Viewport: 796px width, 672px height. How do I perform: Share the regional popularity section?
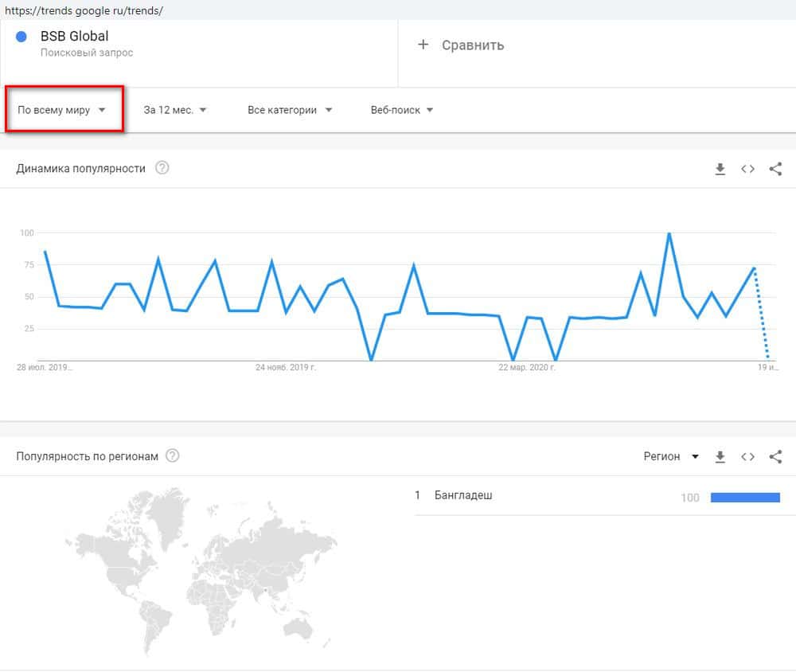point(775,456)
